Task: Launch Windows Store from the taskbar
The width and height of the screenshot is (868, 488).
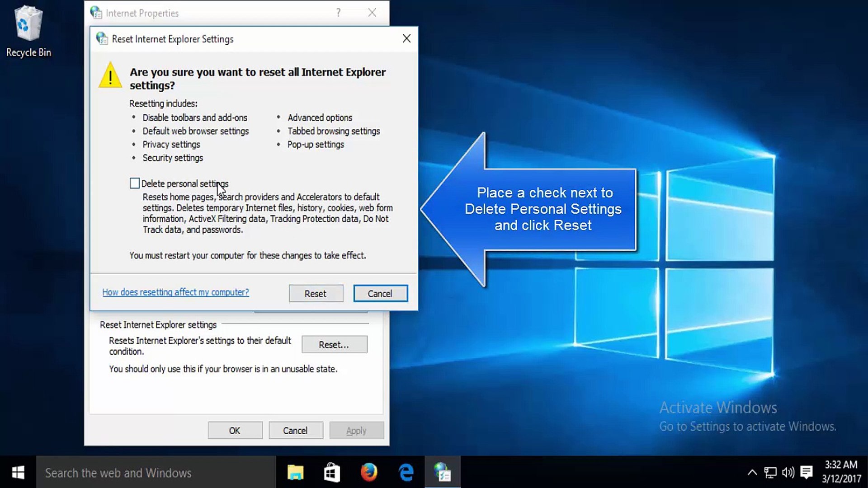Action: click(x=332, y=473)
